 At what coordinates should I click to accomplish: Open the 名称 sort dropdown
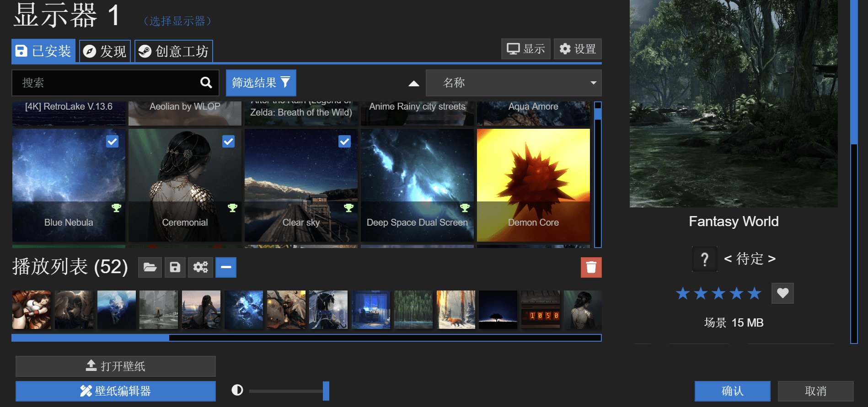(514, 83)
